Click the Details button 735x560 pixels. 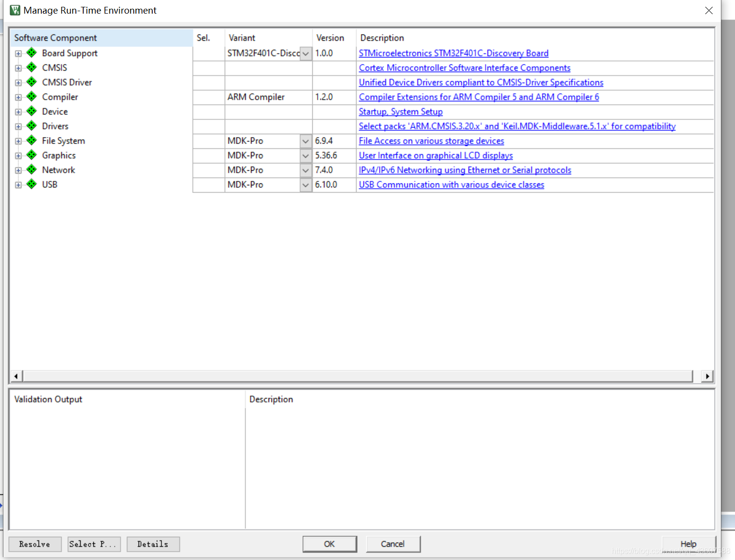pyautogui.click(x=153, y=544)
